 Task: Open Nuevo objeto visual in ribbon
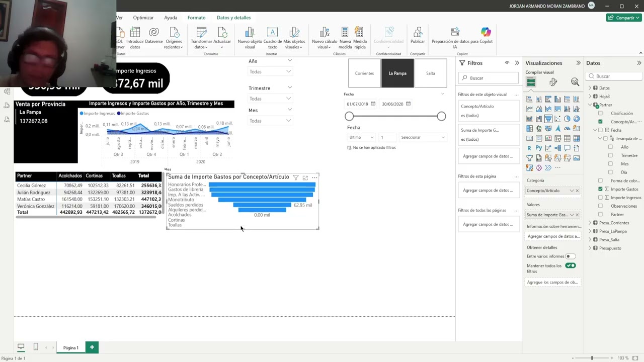click(x=250, y=38)
